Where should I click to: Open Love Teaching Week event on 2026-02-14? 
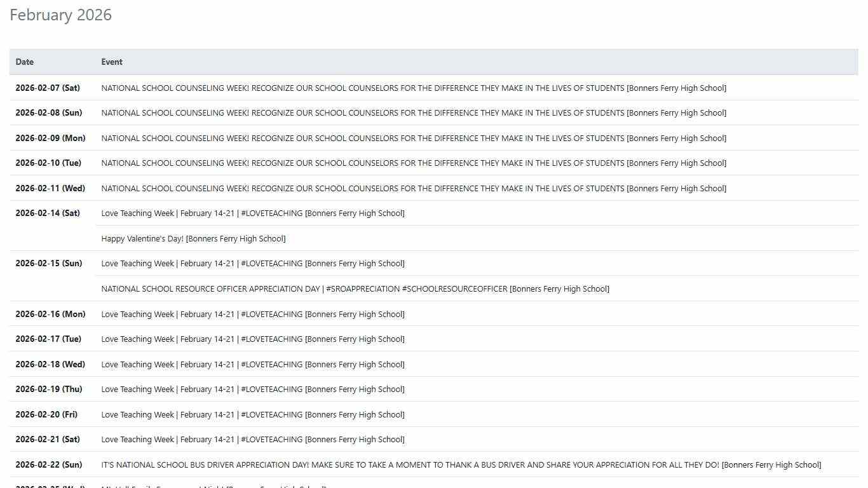tap(252, 213)
